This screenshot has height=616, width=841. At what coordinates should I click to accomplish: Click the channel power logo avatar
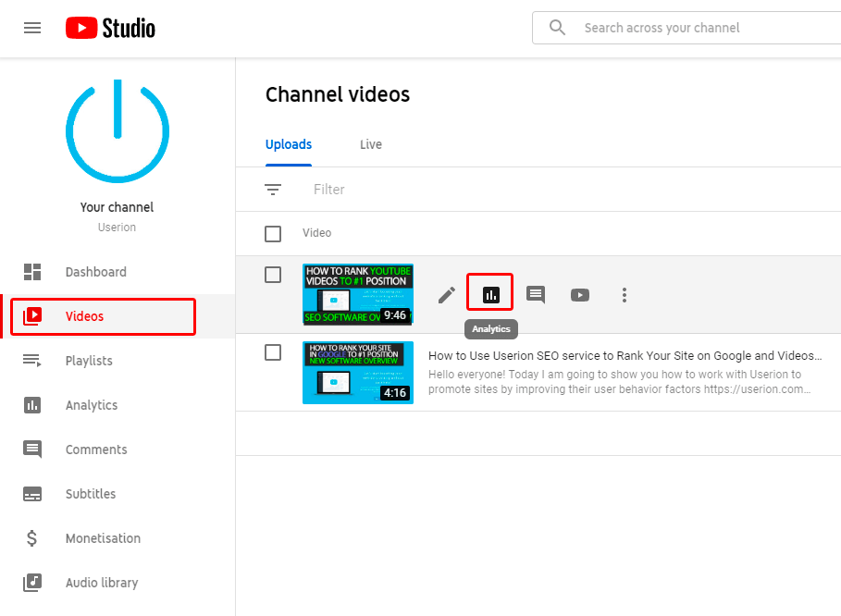tap(117, 131)
